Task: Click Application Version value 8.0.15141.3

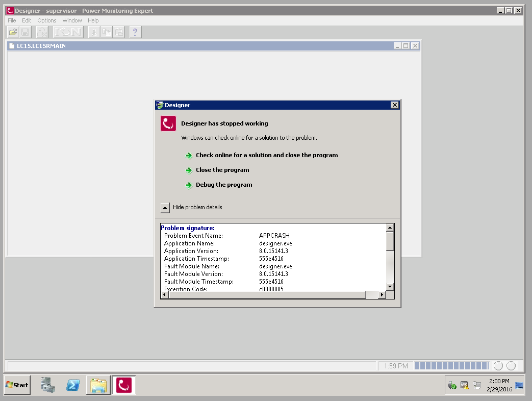Action: tap(273, 250)
